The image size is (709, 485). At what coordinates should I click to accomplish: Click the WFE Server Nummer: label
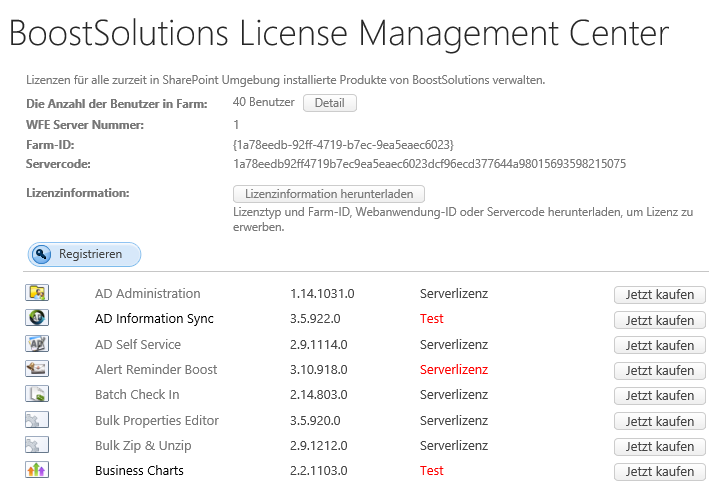pos(85,125)
